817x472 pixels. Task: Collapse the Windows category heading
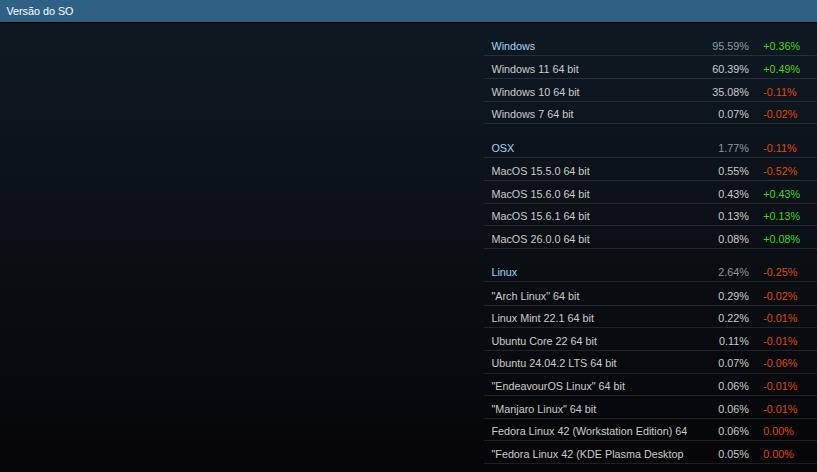coord(513,46)
